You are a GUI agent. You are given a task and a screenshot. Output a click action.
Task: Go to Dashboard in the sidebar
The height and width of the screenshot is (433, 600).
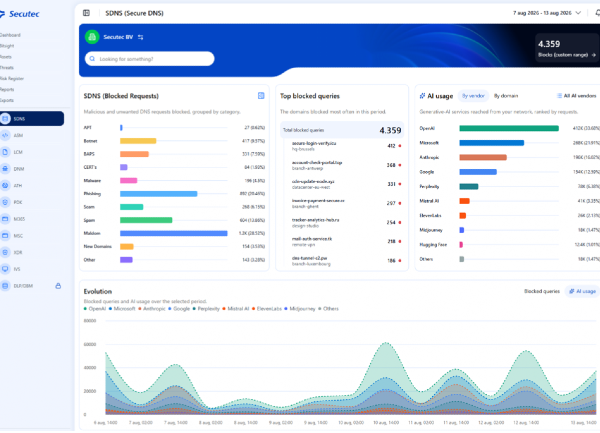(10, 35)
